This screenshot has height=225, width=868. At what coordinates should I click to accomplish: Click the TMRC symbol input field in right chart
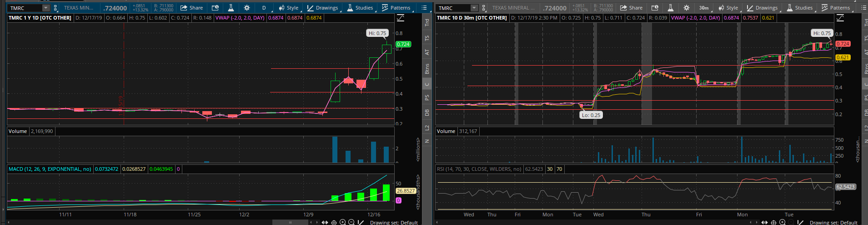453,8
